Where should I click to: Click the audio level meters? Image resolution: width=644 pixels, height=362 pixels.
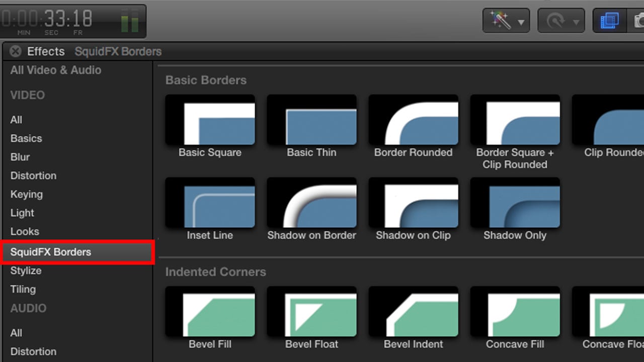[130, 21]
